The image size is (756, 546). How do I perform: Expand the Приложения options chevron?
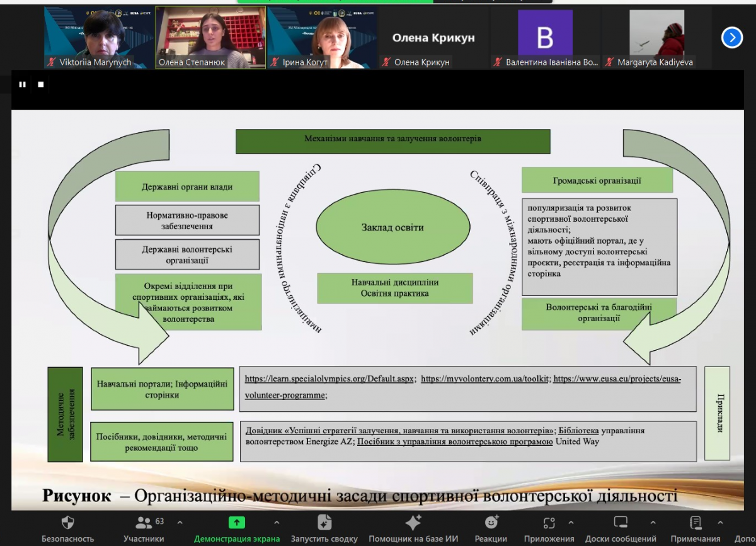pos(571,523)
